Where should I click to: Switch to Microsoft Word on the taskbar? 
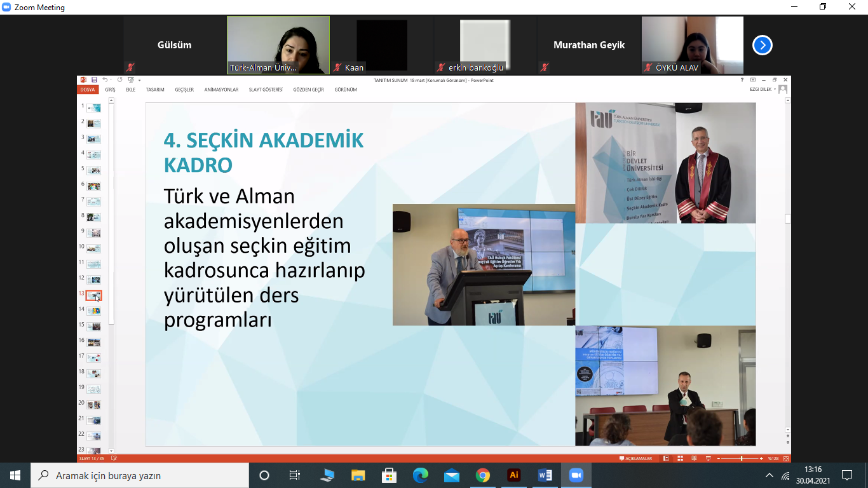(545, 475)
